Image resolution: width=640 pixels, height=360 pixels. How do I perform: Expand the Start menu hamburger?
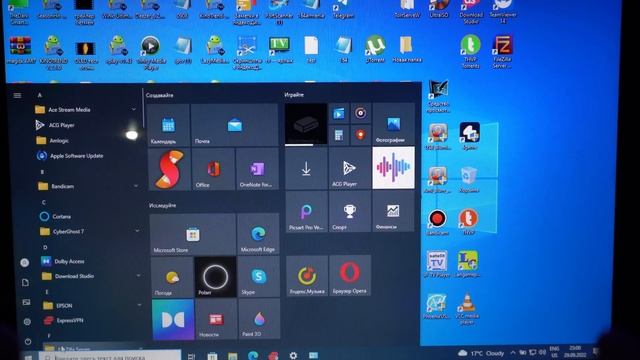coord(17,96)
